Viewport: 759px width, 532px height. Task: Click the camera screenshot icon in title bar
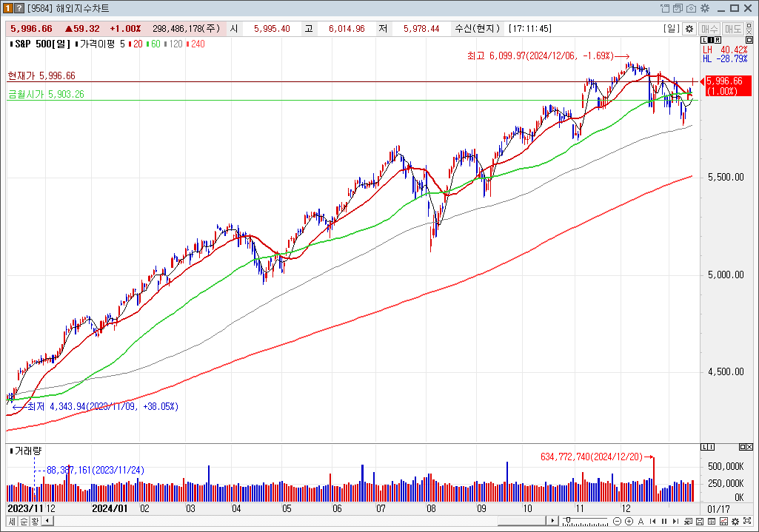click(x=691, y=8)
